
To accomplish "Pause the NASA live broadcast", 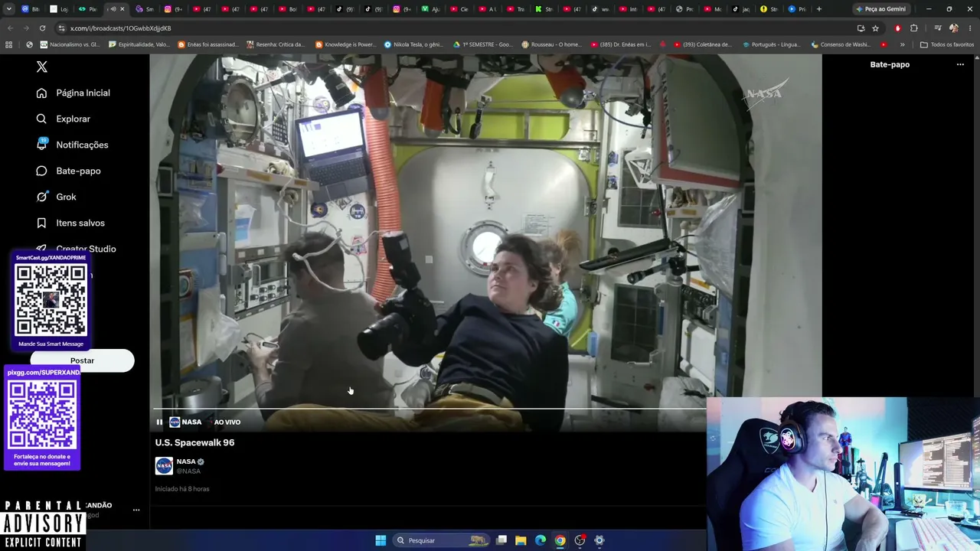I will coord(159,422).
